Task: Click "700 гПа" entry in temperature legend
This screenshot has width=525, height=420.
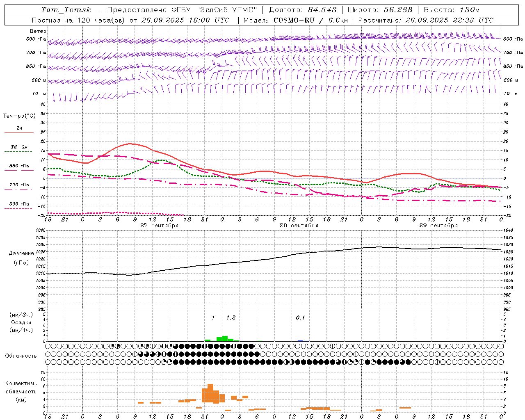Action: (x=19, y=185)
